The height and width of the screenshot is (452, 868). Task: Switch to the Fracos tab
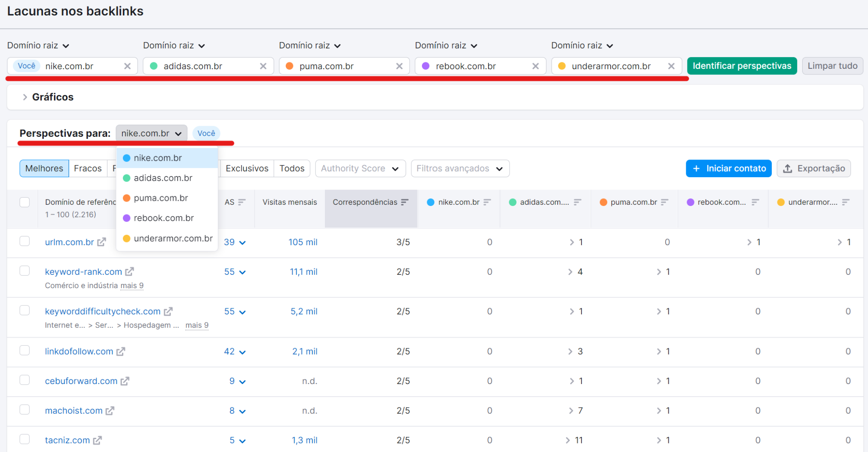88,169
